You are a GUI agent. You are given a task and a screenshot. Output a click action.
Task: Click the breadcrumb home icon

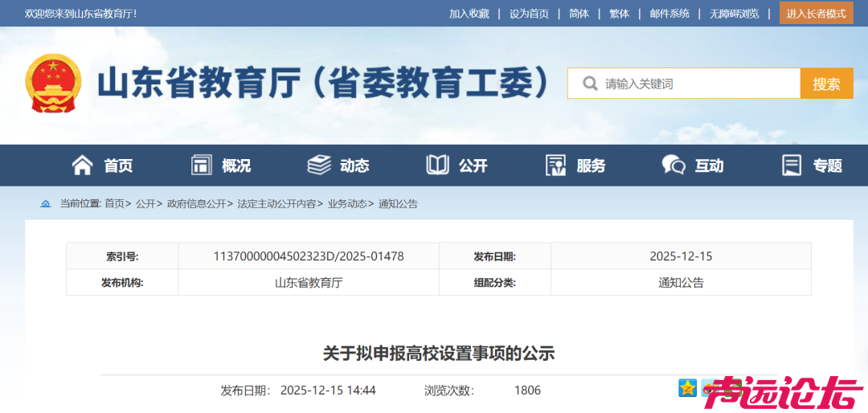(45, 204)
